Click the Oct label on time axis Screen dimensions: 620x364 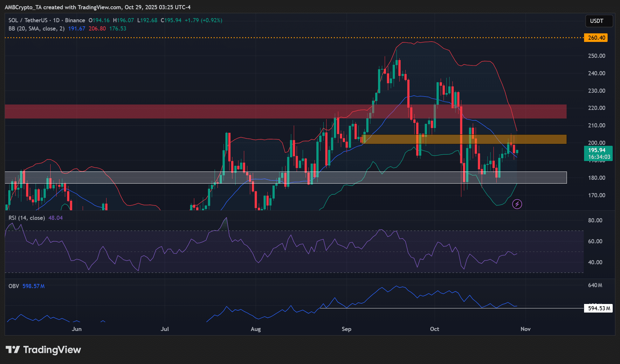(x=434, y=329)
